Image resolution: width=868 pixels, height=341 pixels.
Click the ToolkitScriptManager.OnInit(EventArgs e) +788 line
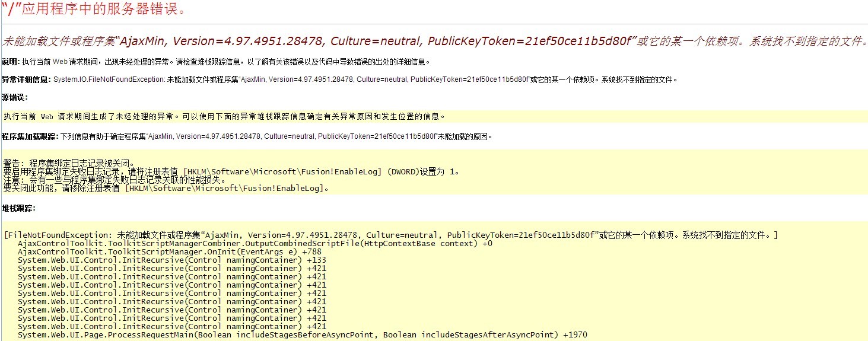(x=170, y=252)
